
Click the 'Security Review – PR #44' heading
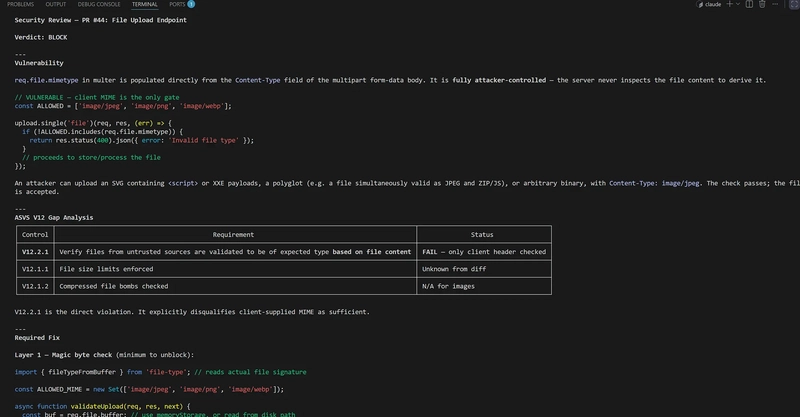tap(101, 20)
